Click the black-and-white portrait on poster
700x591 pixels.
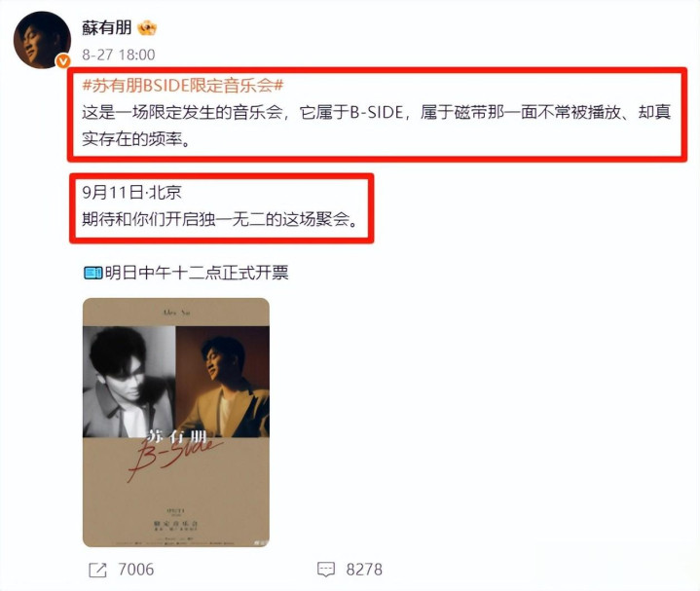pyautogui.click(x=129, y=382)
